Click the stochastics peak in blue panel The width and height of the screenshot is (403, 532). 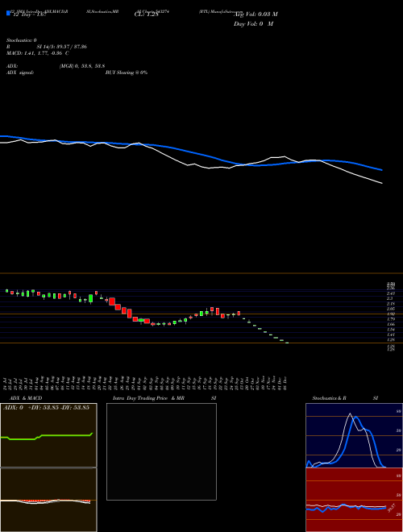coord(351,415)
